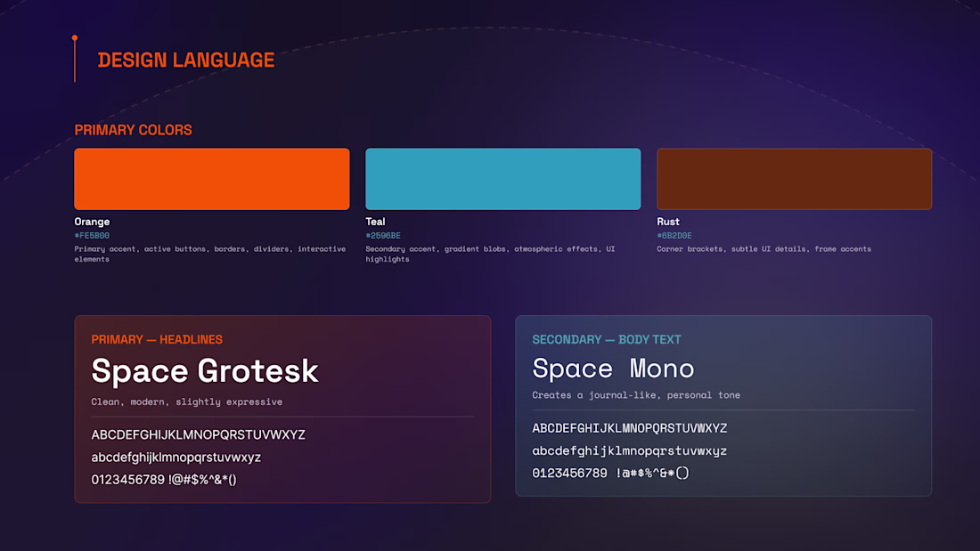Click the DESIGN LANGUAGE title
The image size is (980, 551).
coord(186,60)
